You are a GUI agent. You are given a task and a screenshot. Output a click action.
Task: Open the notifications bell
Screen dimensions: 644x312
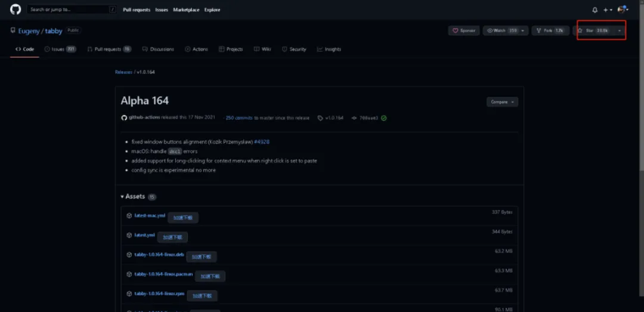(595, 10)
